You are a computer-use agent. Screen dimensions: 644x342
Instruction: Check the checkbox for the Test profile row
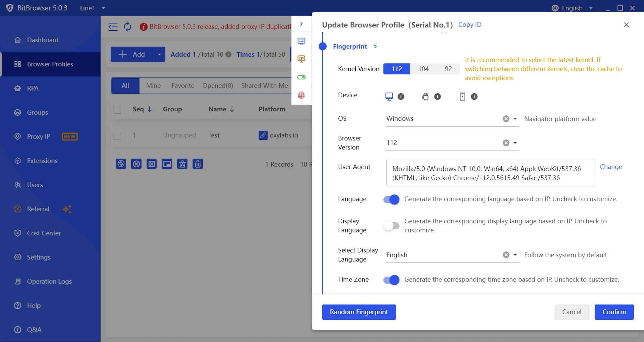click(117, 135)
